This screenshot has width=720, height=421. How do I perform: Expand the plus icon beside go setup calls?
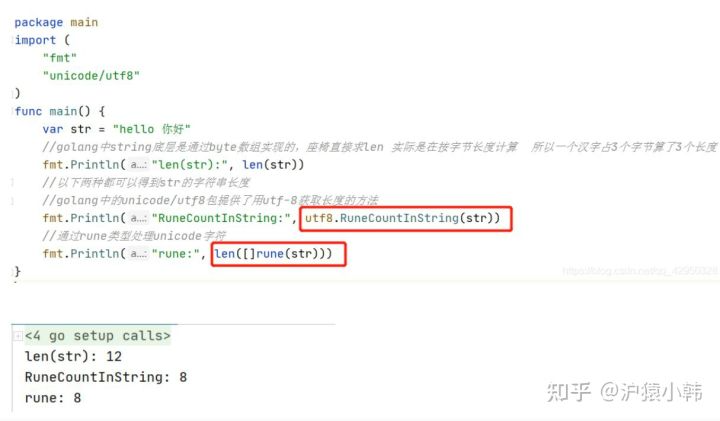coord(17,336)
